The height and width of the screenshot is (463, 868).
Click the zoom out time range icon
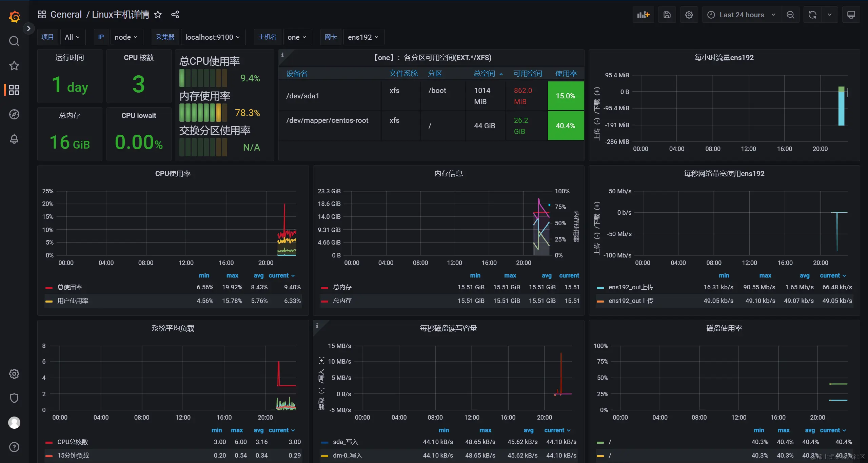pos(790,15)
